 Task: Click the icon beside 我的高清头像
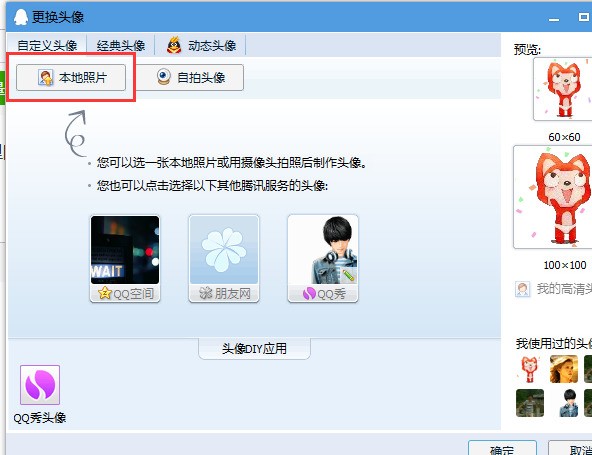pos(523,289)
